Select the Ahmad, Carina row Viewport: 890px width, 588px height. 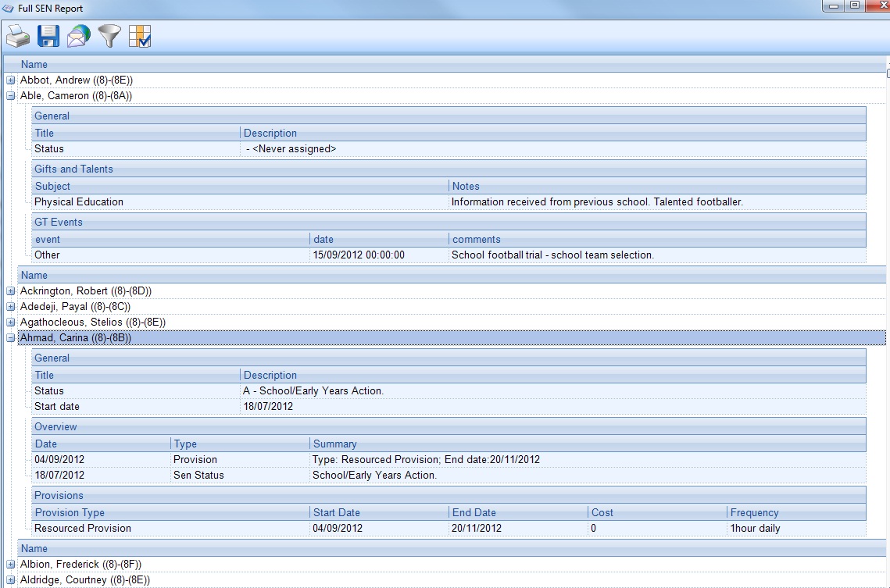(452, 338)
